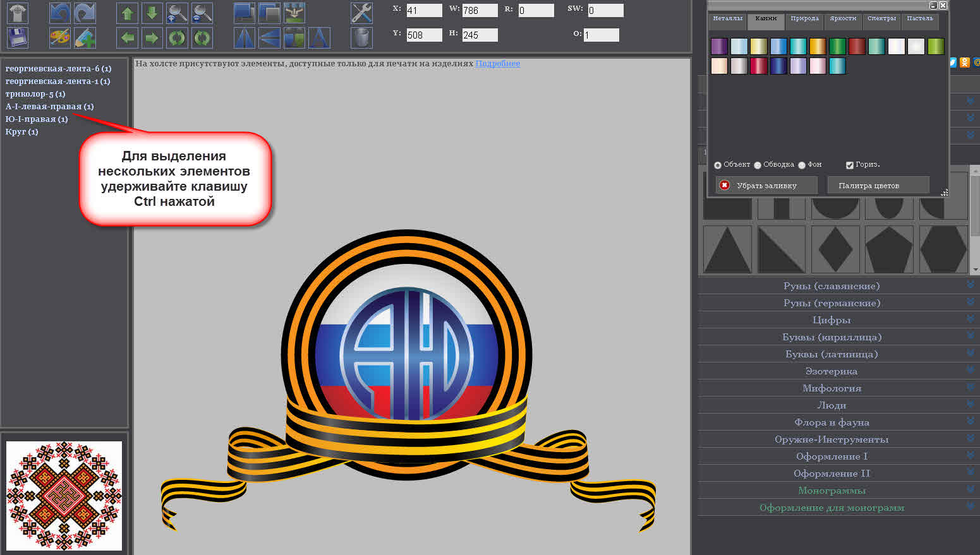Click the green down arrow icon

tap(152, 13)
